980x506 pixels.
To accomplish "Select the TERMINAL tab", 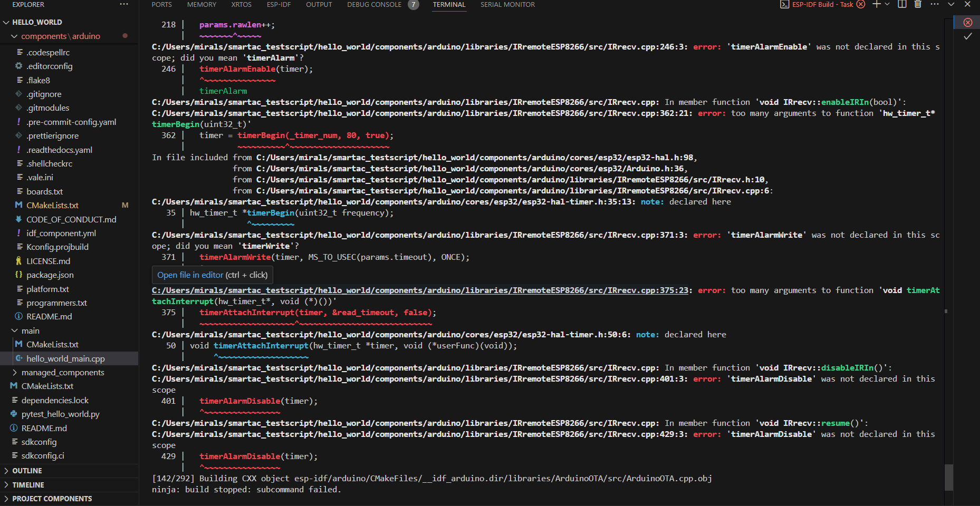I will [449, 5].
